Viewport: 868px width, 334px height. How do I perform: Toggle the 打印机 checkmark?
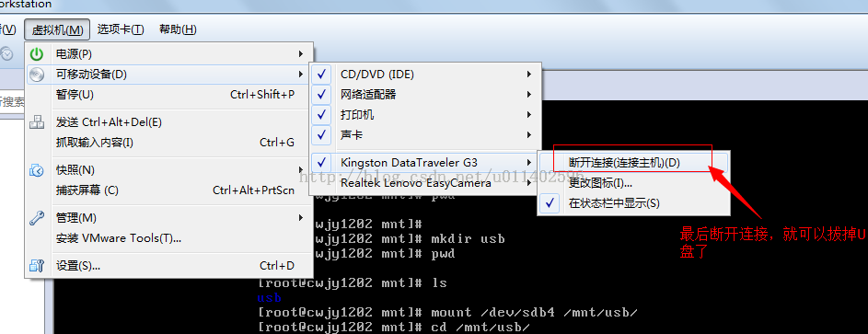[322, 115]
